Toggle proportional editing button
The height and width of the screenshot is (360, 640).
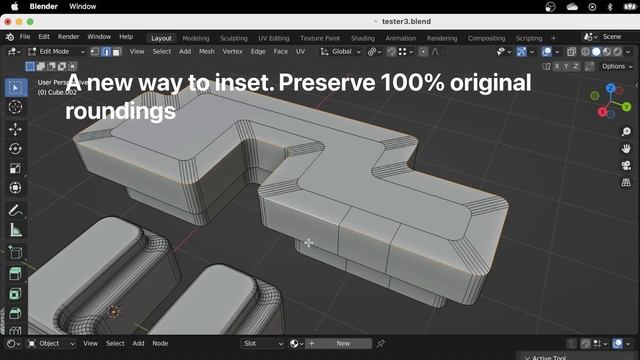point(423,52)
